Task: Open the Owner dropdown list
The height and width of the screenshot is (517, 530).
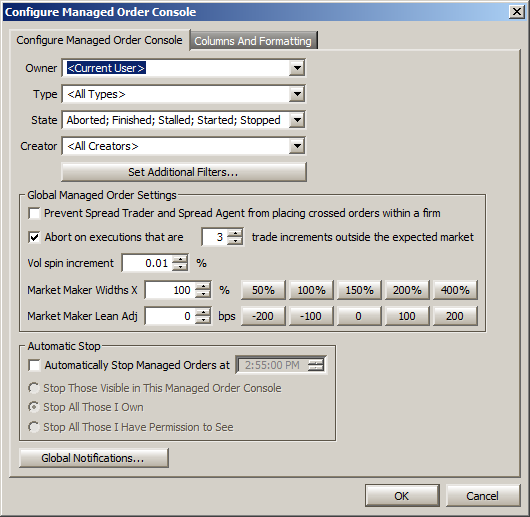Action: (297, 68)
